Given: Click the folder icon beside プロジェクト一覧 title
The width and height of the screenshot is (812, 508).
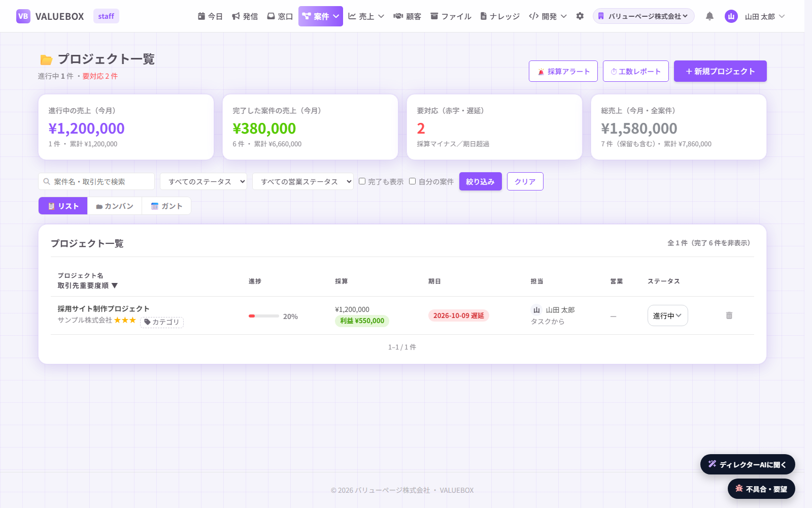Looking at the screenshot, I should (46, 59).
